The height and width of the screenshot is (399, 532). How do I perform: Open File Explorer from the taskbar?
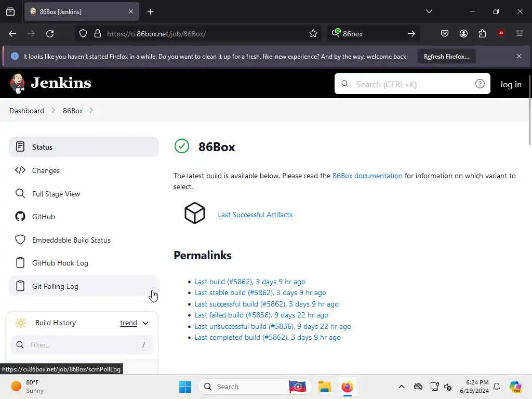[324, 387]
